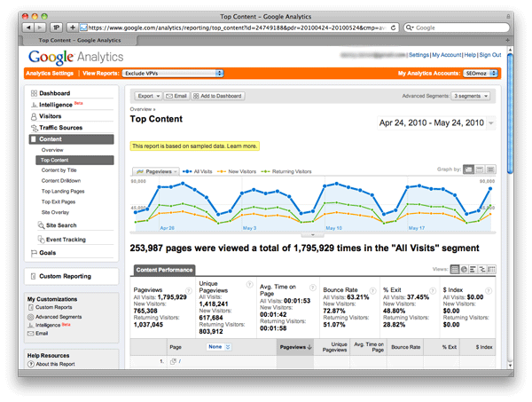Screen dimensions: 532x402
Task: Click the Site Search magnifier icon
Action: click(x=40, y=225)
